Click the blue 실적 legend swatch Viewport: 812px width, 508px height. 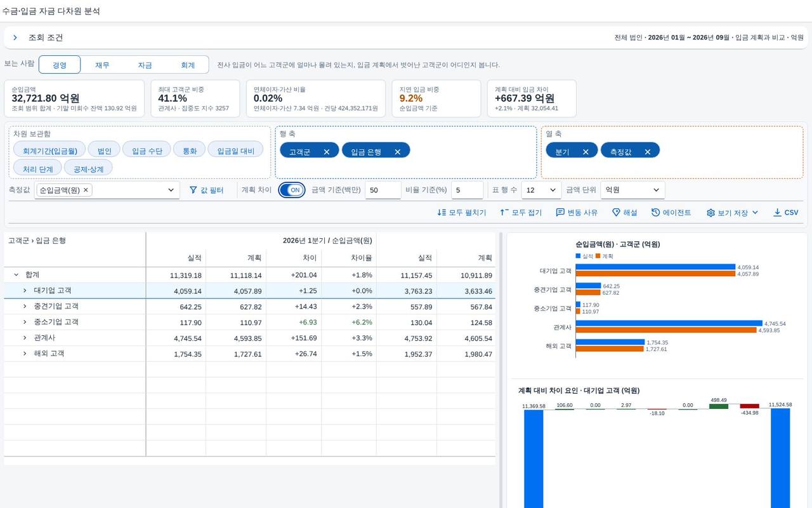click(x=578, y=256)
